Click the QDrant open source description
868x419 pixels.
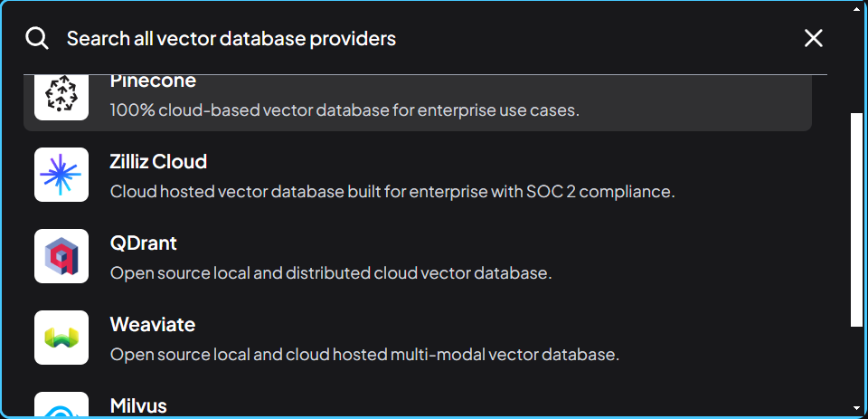point(331,273)
